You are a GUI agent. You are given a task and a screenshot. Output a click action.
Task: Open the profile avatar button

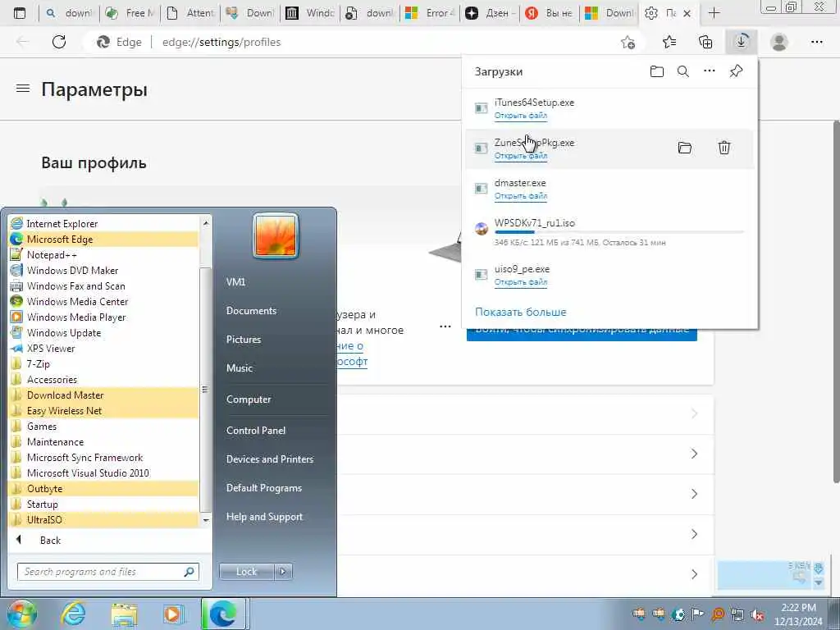click(x=779, y=42)
